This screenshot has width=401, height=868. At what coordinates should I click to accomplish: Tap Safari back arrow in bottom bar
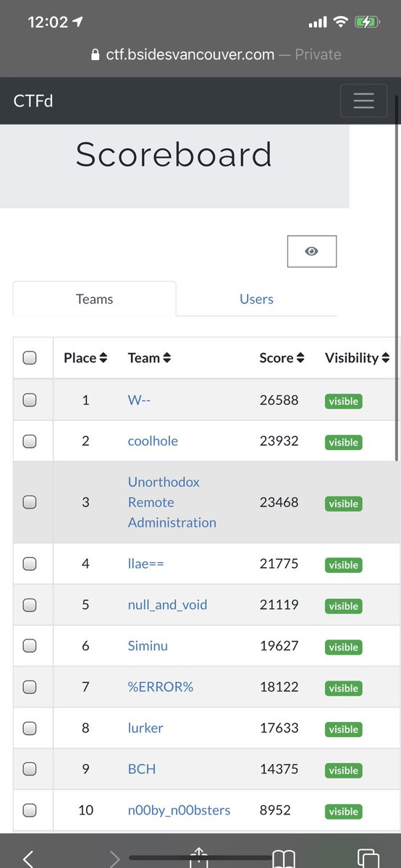[x=28, y=859]
